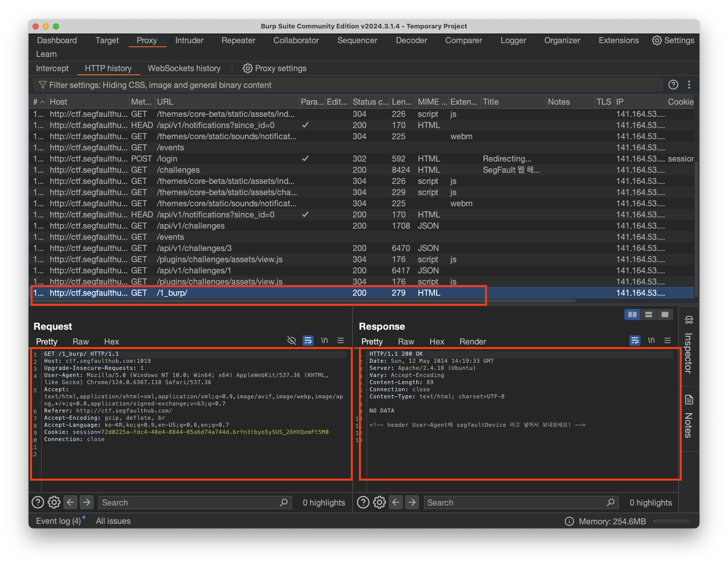This screenshot has height=566, width=728.
Task: Sort history by Title column header
Action: (x=513, y=102)
